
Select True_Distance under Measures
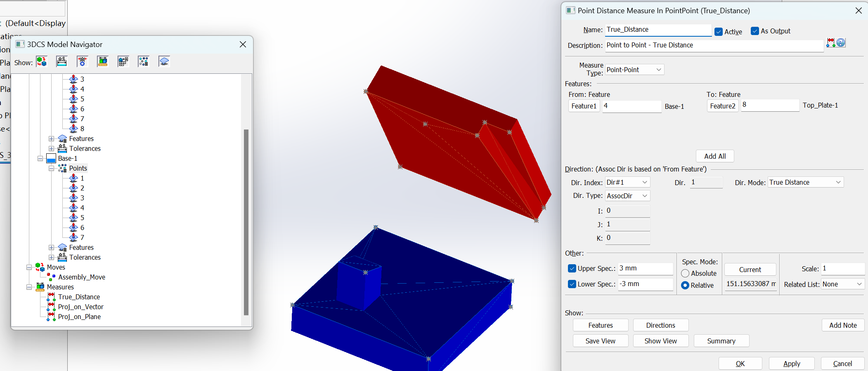pos(79,296)
